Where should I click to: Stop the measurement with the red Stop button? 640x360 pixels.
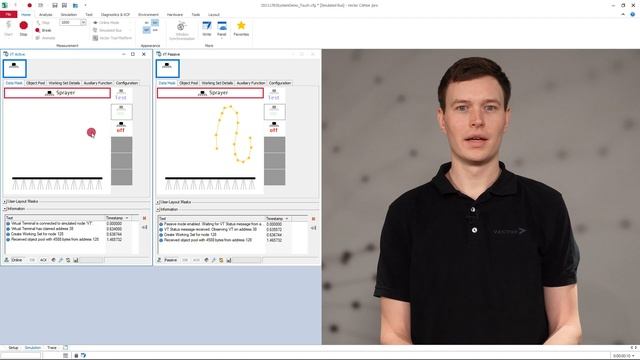click(x=23, y=28)
